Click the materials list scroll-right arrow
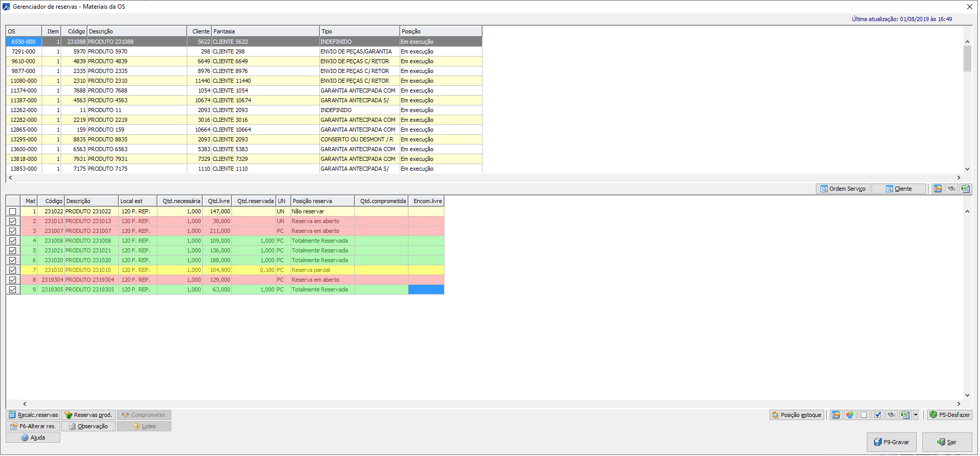This screenshot has width=980, height=456. (958, 404)
